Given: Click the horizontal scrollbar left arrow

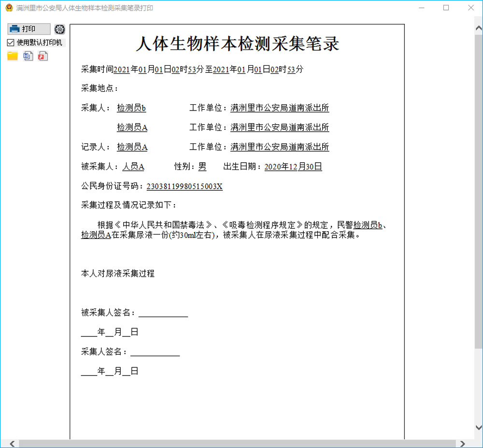Looking at the screenshot, I should tap(12, 444).
